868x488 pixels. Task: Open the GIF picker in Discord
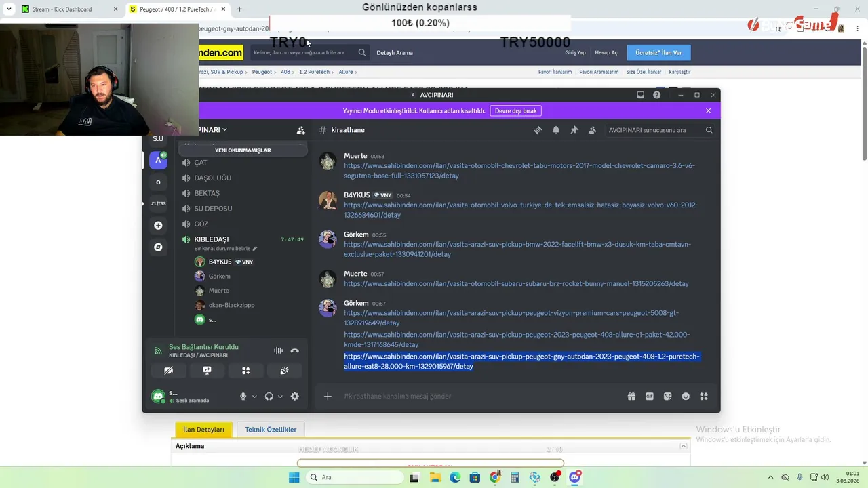(650, 396)
